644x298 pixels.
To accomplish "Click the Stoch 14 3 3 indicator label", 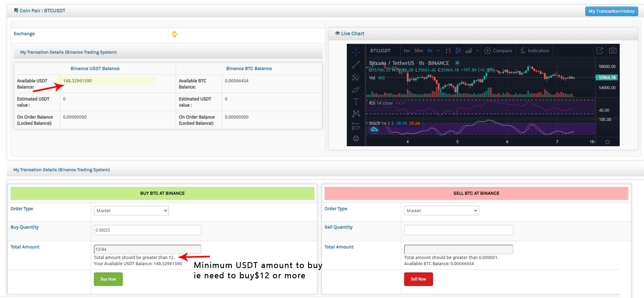I will point(381,123).
